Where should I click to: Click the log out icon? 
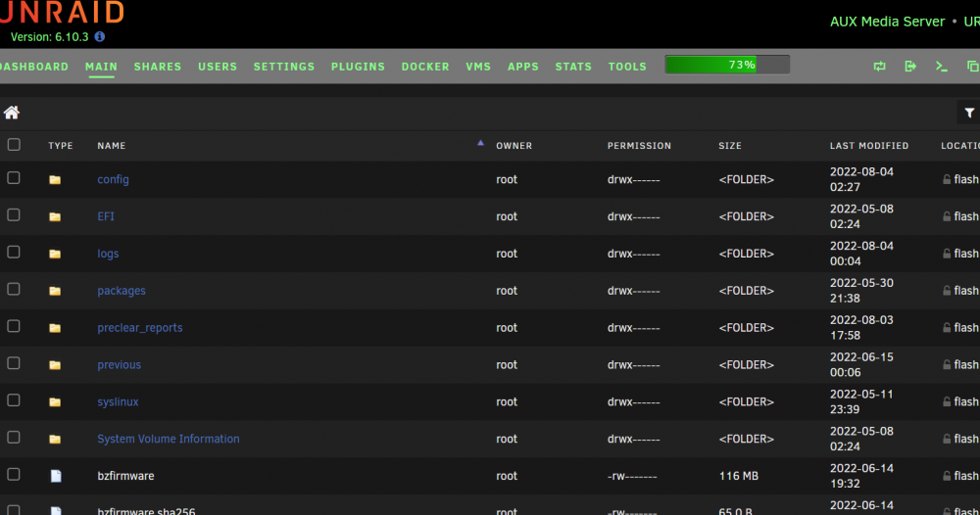(910, 67)
